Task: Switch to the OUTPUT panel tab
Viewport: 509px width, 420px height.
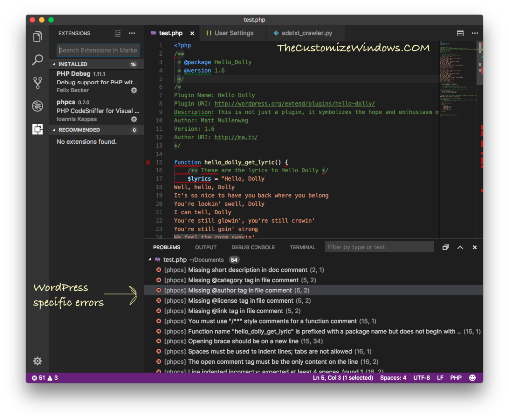Action: [x=206, y=247]
